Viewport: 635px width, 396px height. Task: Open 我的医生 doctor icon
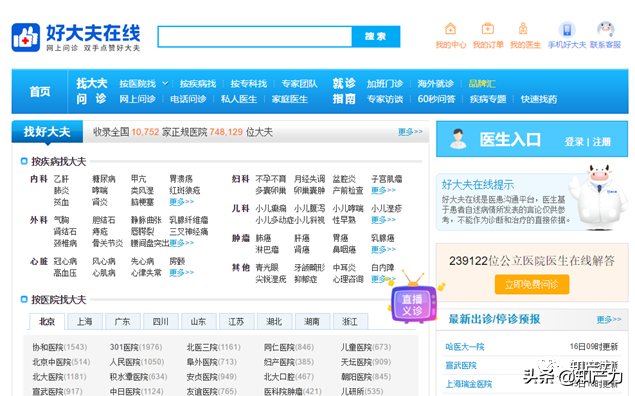[523, 29]
